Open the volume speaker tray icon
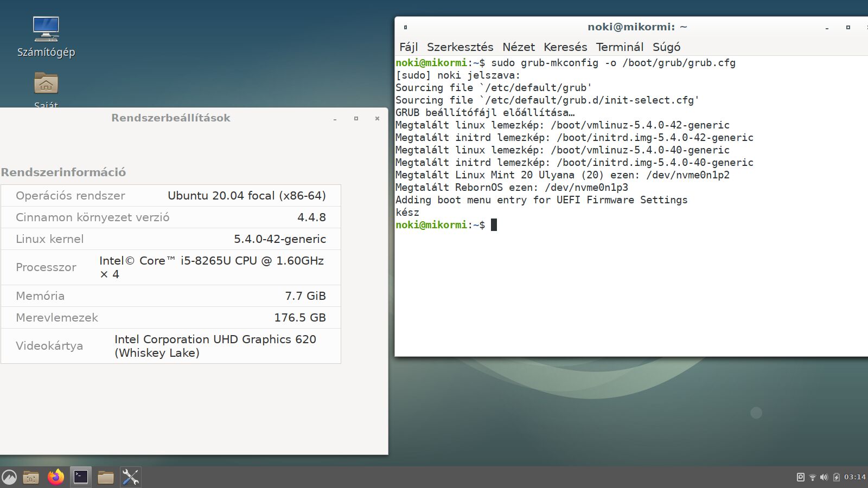868x488 pixels. point(824,477)
